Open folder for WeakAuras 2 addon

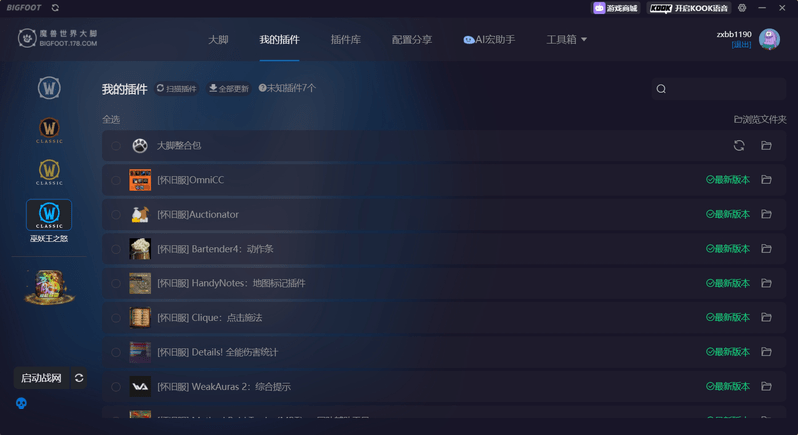[x=766, y=386]
